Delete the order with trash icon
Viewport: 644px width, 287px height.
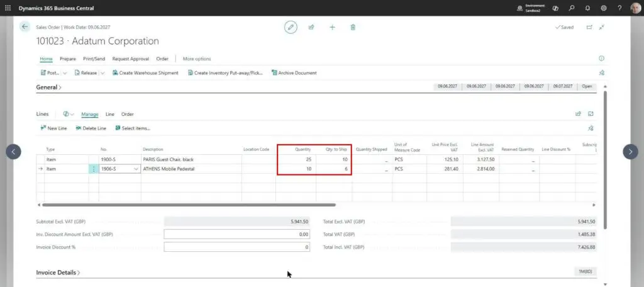[x=353, y=27]
